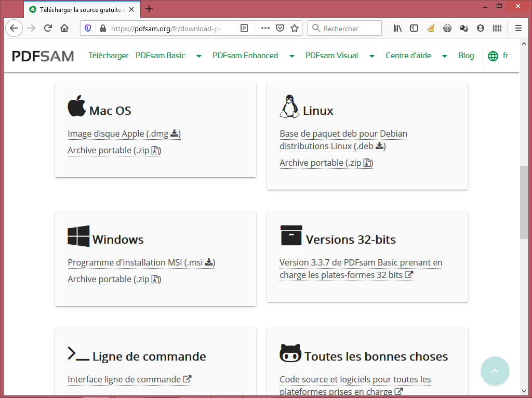Download Mac OS portable .zip archive
The height and width of the screenshot is (398, 532).
point(114,150)
